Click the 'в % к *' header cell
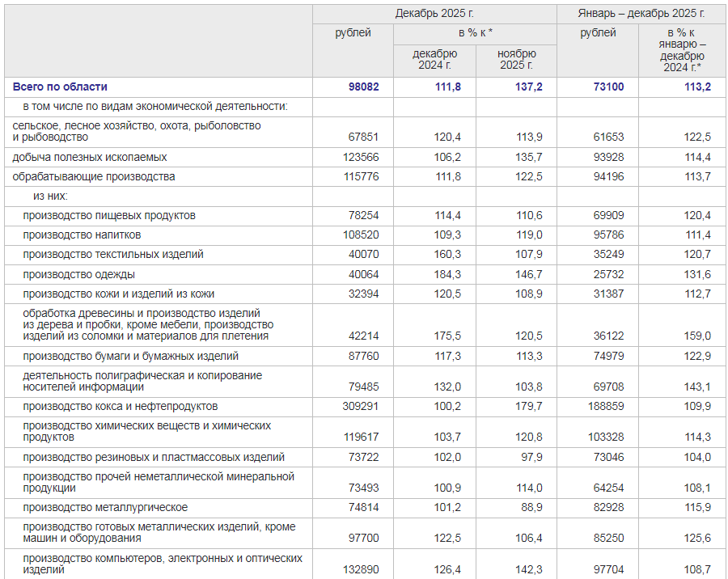The height and width of the screenshot is (579, 728). pos(475,33)
